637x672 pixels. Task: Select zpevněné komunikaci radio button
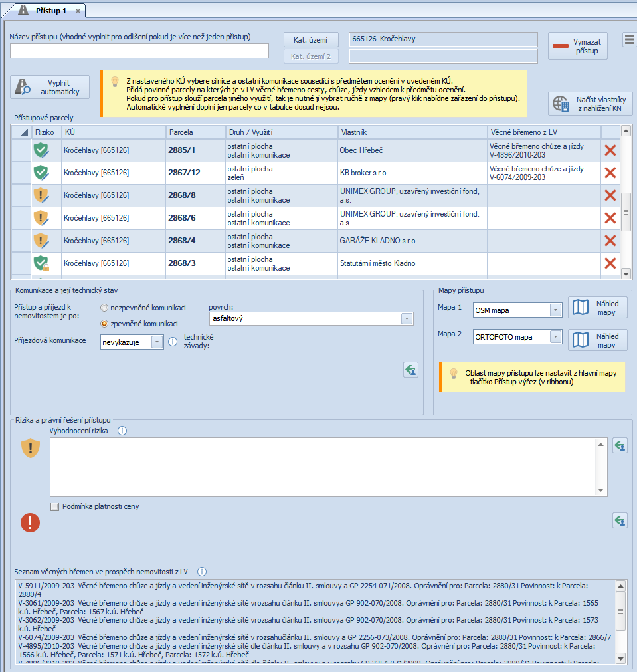tap(104, 324)
